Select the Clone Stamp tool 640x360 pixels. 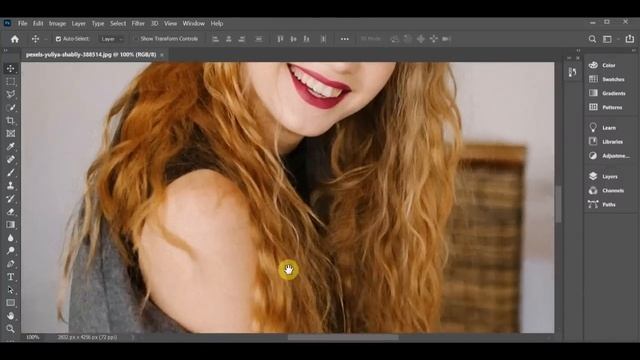click(11, 186)
